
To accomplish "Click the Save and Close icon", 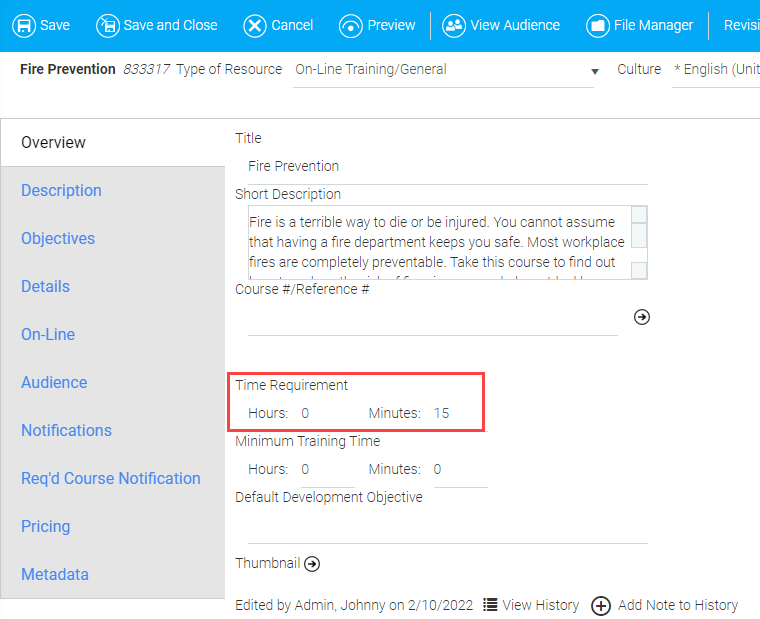I will 108,25.
